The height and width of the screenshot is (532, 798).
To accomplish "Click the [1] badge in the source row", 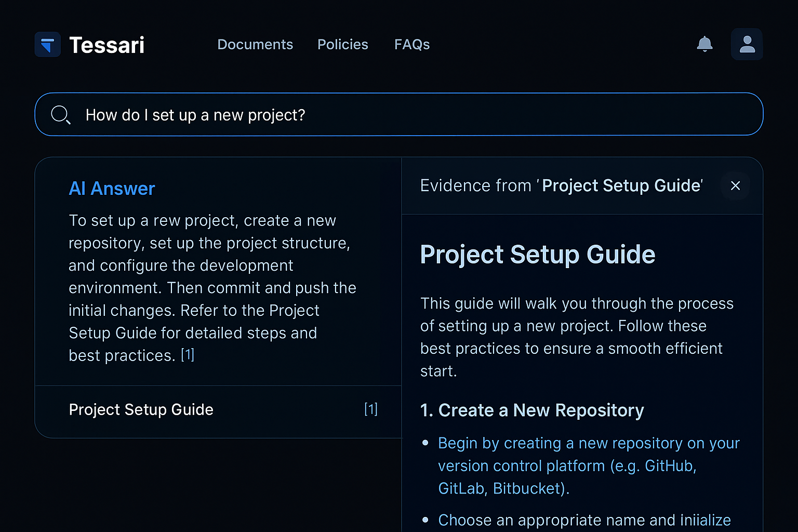I will [371, 410].
